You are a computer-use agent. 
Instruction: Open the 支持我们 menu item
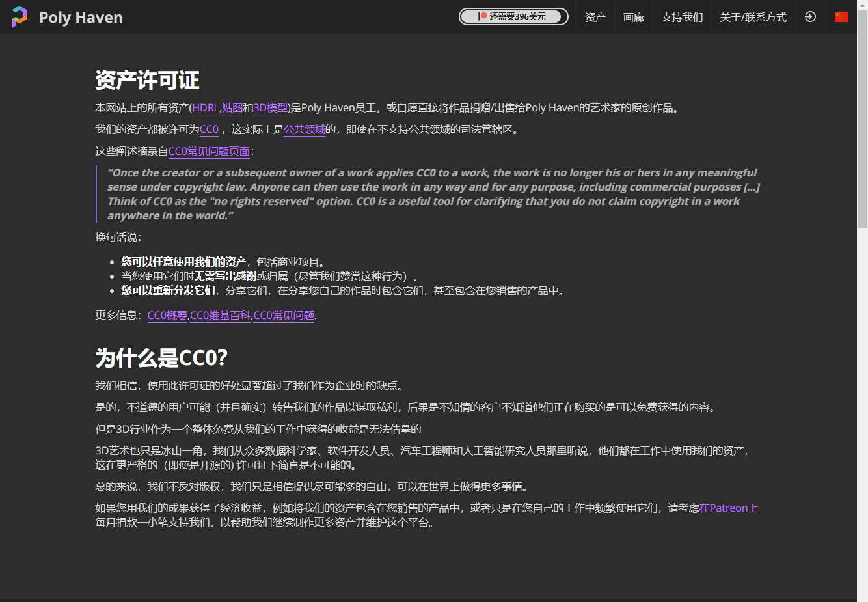tap(682, 17)
